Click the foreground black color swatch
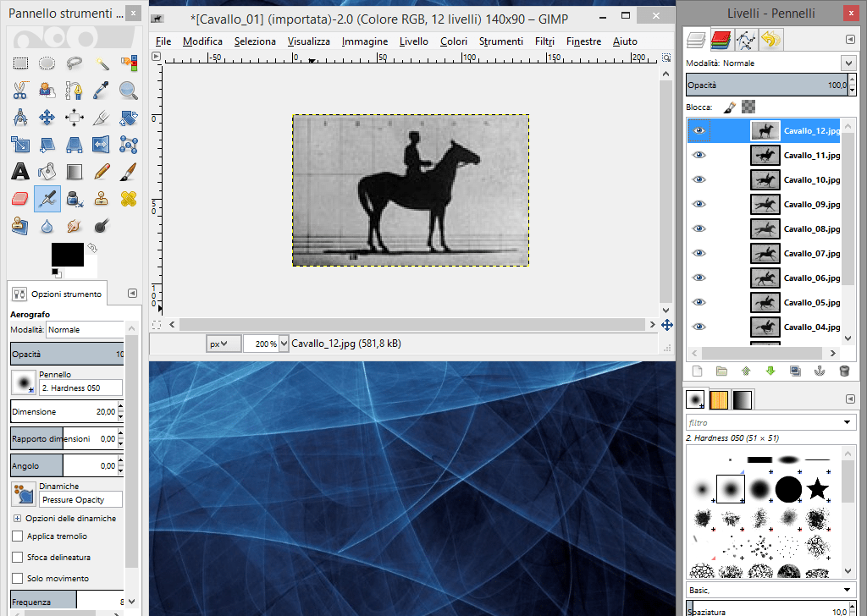Image resolution: width=867 pixels, height=616 pixels. (x=68, y=255)
